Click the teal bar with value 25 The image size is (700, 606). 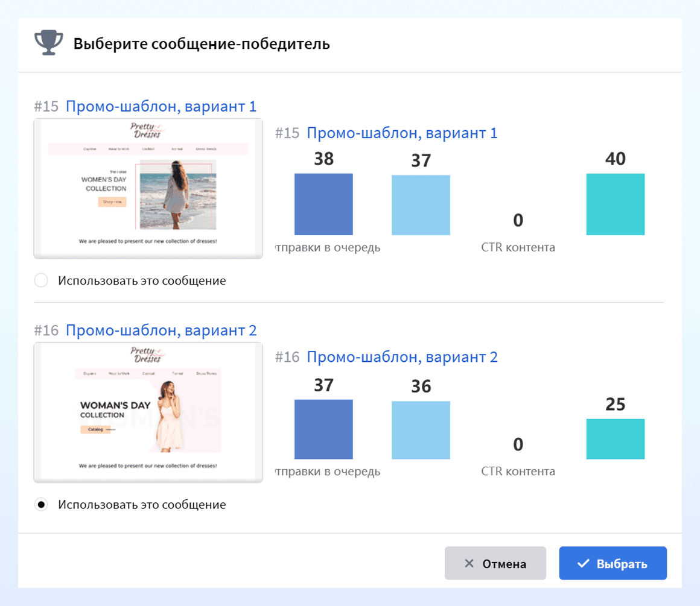[616, 438]
